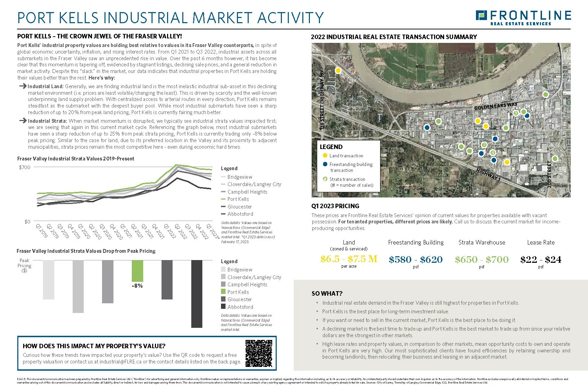Click the industrial@FLRE.ca email address
The height and width of the screenshot is (388, 588).
(x=121, y=362)
